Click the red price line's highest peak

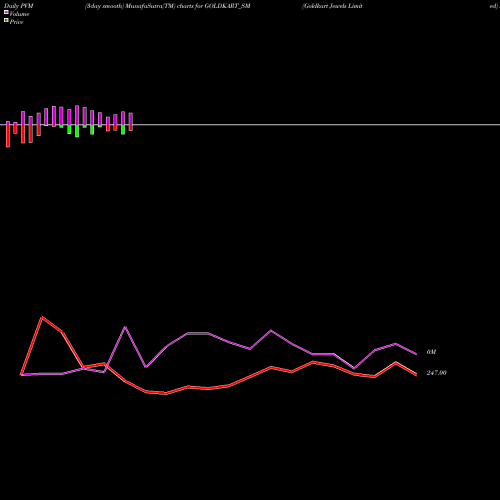pyautogui.click(x=42, y=317)
